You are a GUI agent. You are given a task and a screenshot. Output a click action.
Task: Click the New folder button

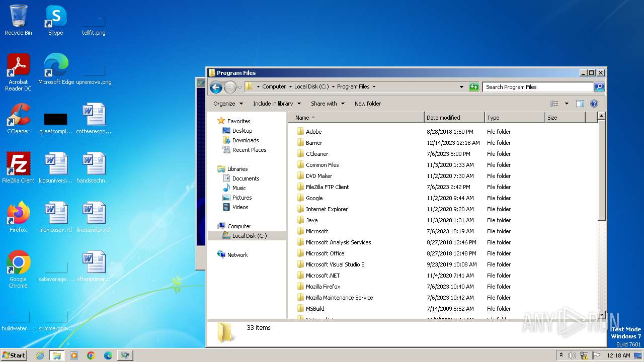[x=368, y=104]
